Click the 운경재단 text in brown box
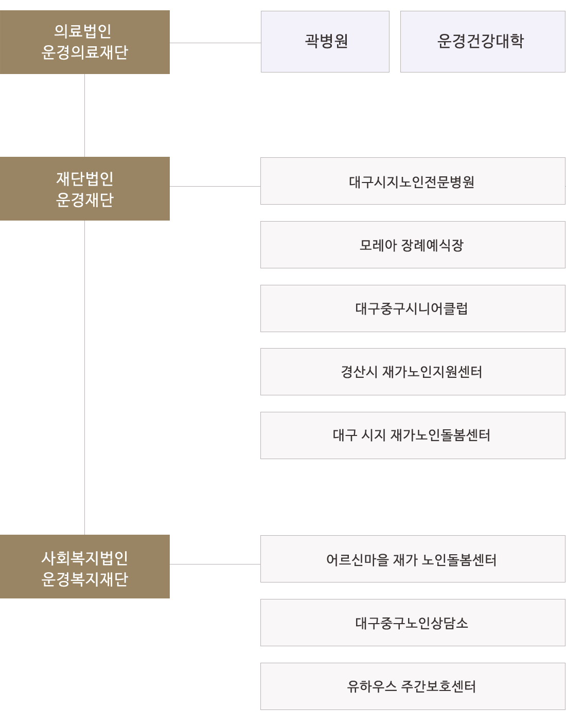This screenshot has height=728, width=566. click(85, 199)
